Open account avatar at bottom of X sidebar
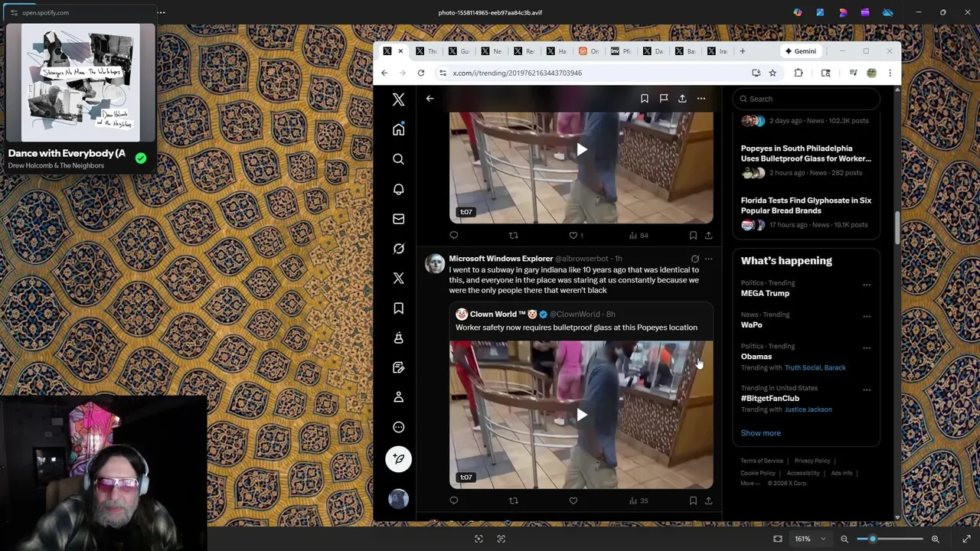This screenshot has height=551, width=980. pyautogui.click(x=398, y=499)
